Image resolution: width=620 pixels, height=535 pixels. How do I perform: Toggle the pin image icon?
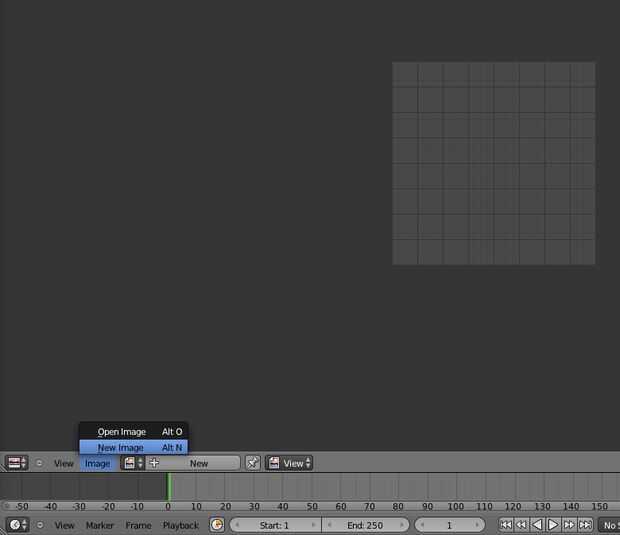(253, 463)
